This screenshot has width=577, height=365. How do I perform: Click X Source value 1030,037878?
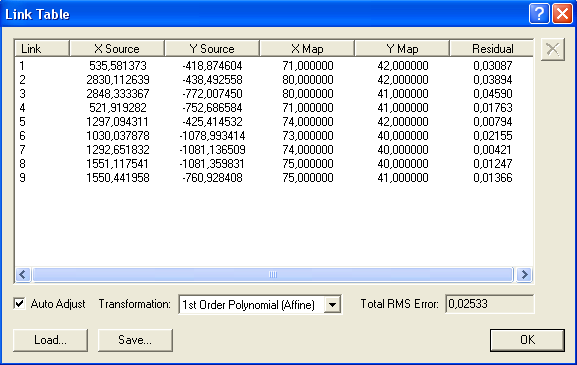click(x=118, y=136)
